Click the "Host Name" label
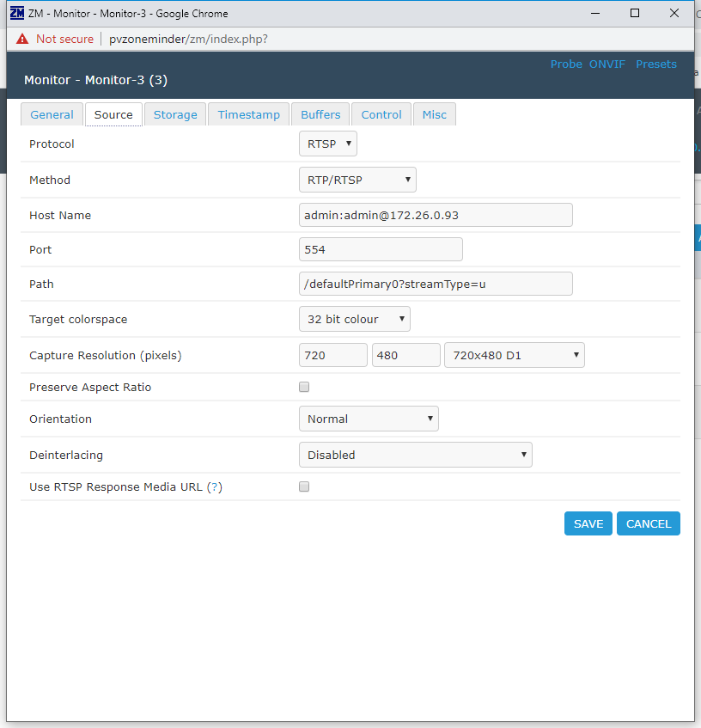The image size is (701, 728). (x=60, y=216)
